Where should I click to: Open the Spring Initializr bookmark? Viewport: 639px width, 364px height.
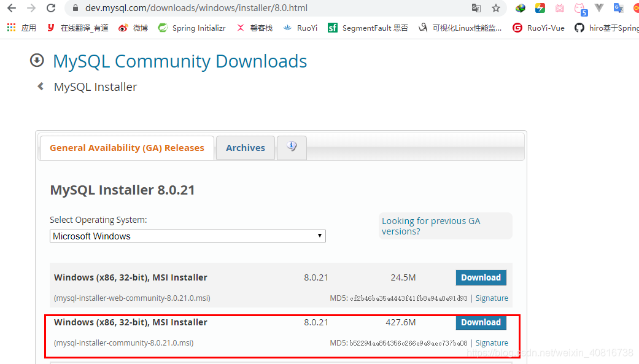click(192, 28)
